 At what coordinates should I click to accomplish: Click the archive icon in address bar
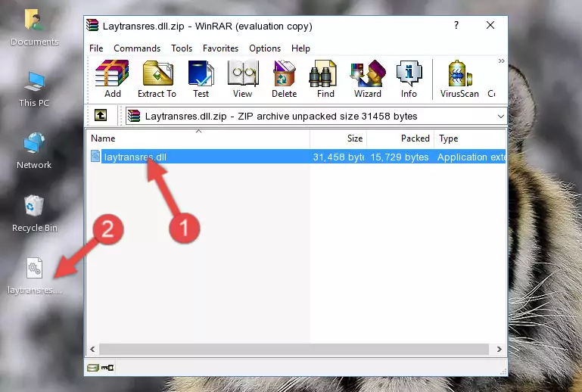click(x=134, y=117)
